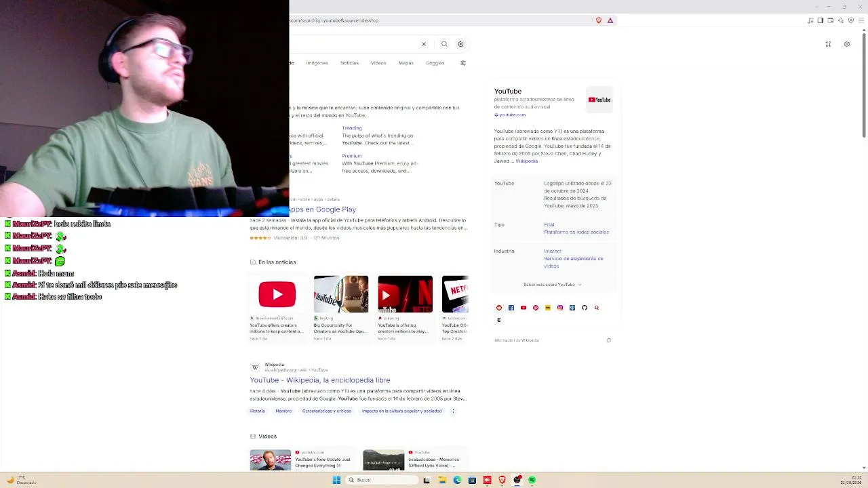Click the 'Internet' industry link
The image size is (868, 488).
click(553, 251)
